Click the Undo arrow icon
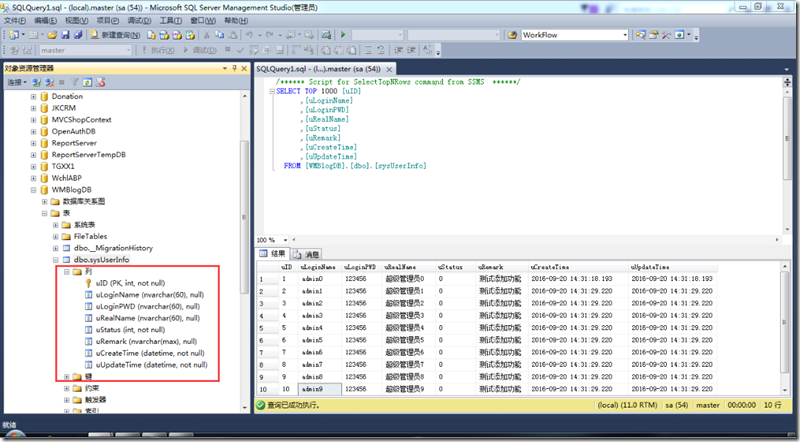800x442 pixels. (x=249, y=35)
